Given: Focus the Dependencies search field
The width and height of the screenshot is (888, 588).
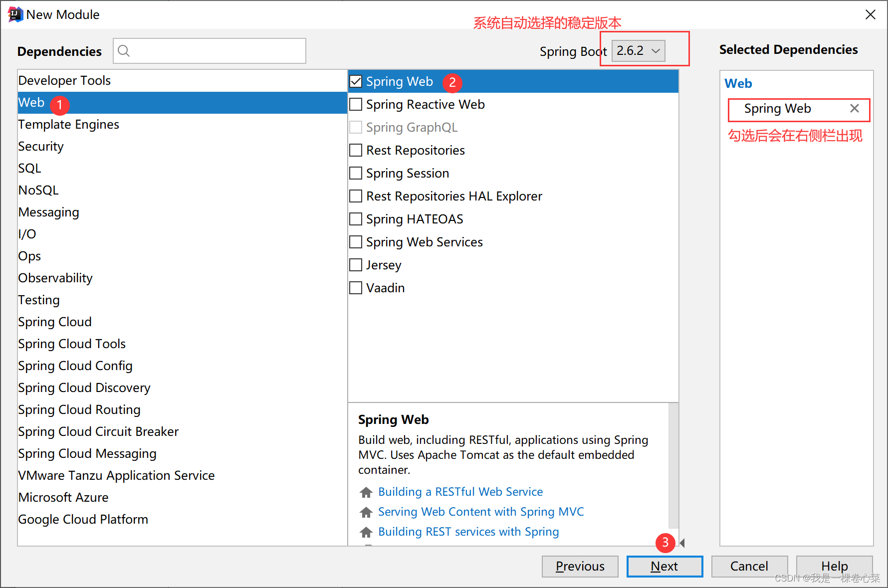Looking at the screenshot, I should point(210,51).
